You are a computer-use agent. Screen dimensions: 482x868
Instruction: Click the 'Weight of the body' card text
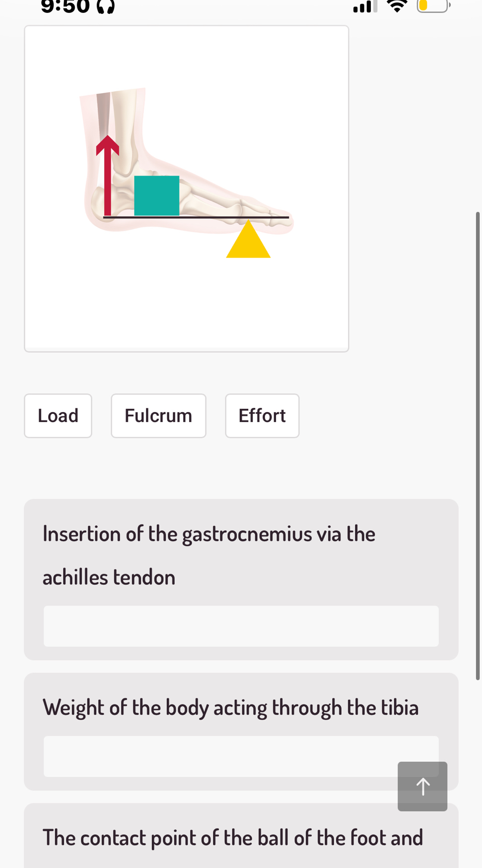(231, 707)
